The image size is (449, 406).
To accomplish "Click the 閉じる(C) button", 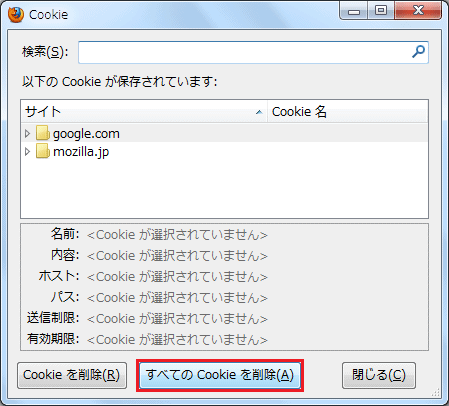I will [x=379, y=375].
